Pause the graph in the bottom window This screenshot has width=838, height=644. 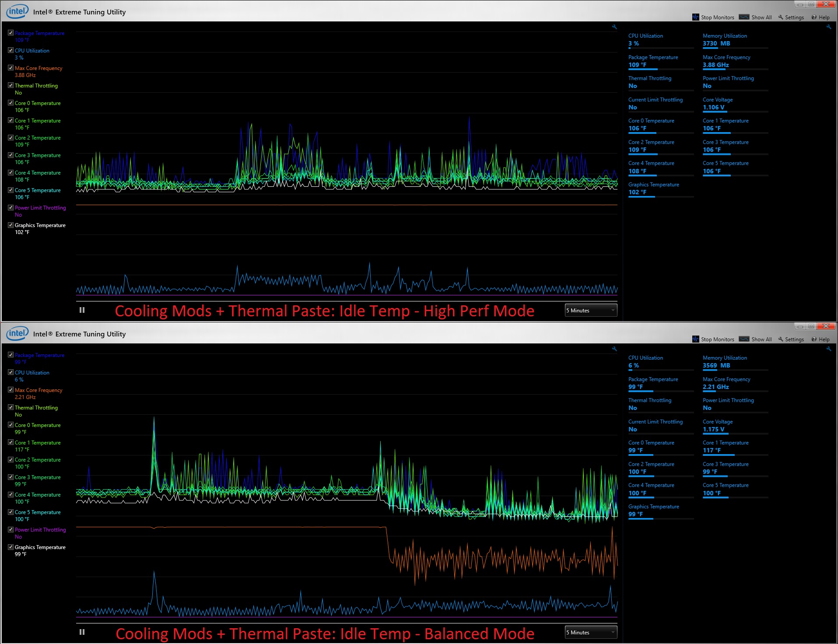(x=82, y=632)
